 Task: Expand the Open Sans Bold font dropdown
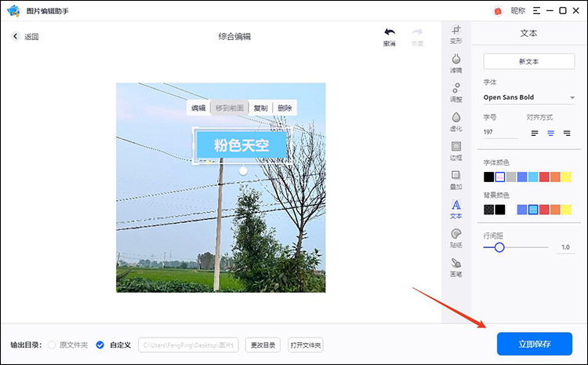point(572,97)
